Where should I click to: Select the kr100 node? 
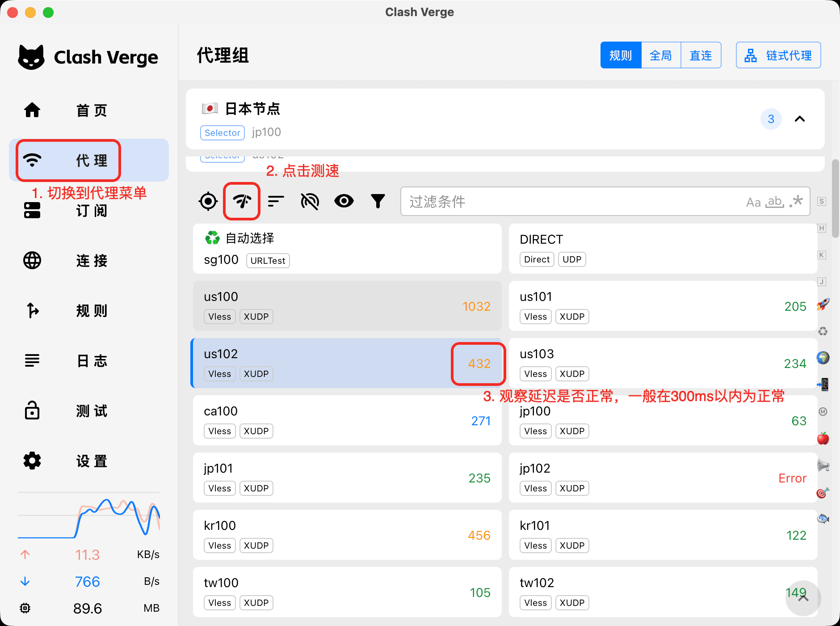(x=347, y=535)
